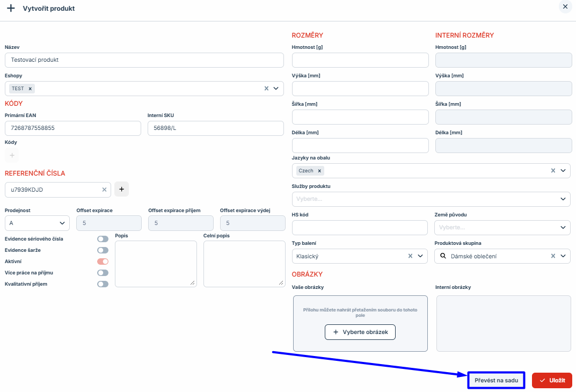Clear the Typ balení selection
This screenshot has width=576, height=392.
point(410,256)
